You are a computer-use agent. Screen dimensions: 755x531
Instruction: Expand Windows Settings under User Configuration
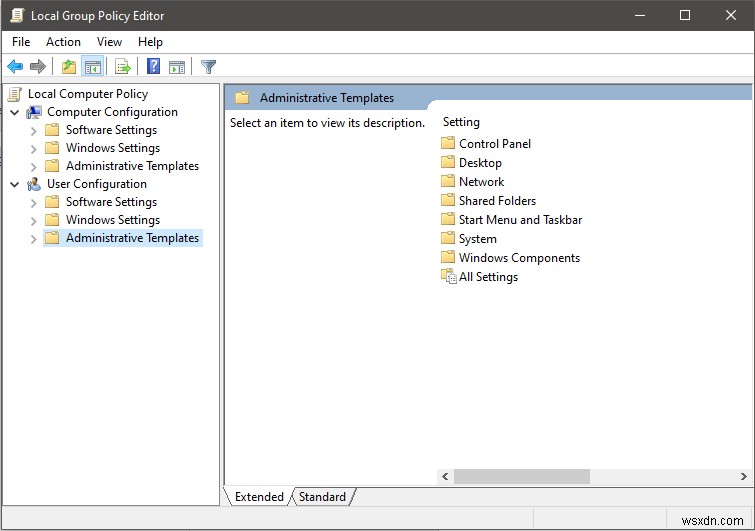tap(33, 220)
